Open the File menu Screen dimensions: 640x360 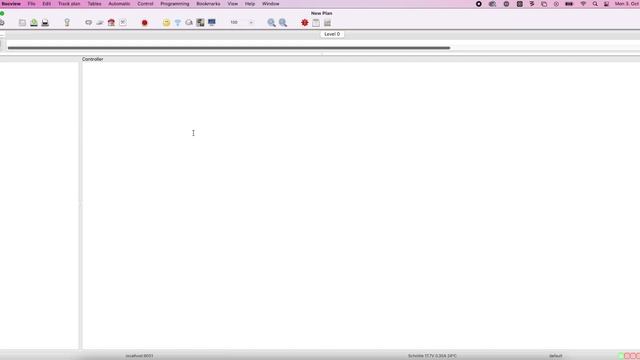[31, 4]
